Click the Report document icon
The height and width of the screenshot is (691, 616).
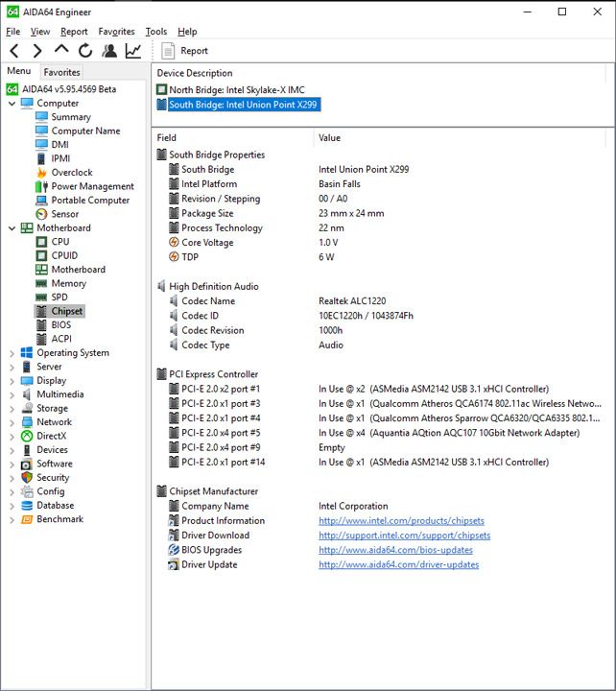(x=168, y=51)
